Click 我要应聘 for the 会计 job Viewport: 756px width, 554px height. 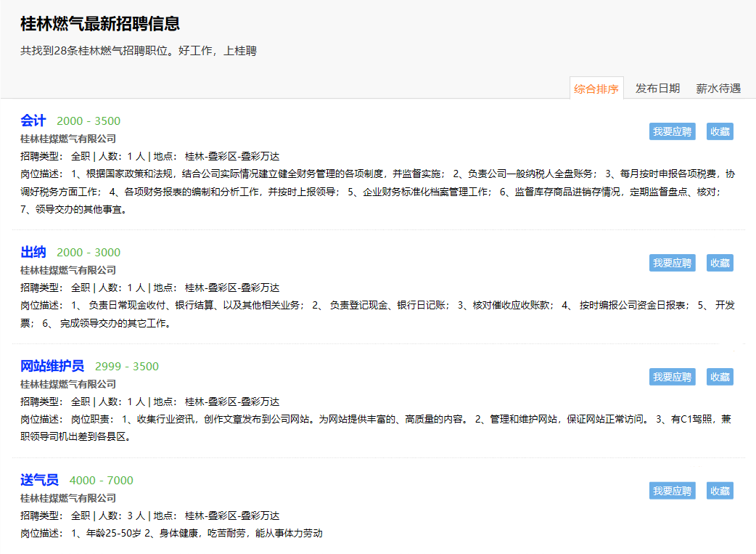[x=672, y=131]
